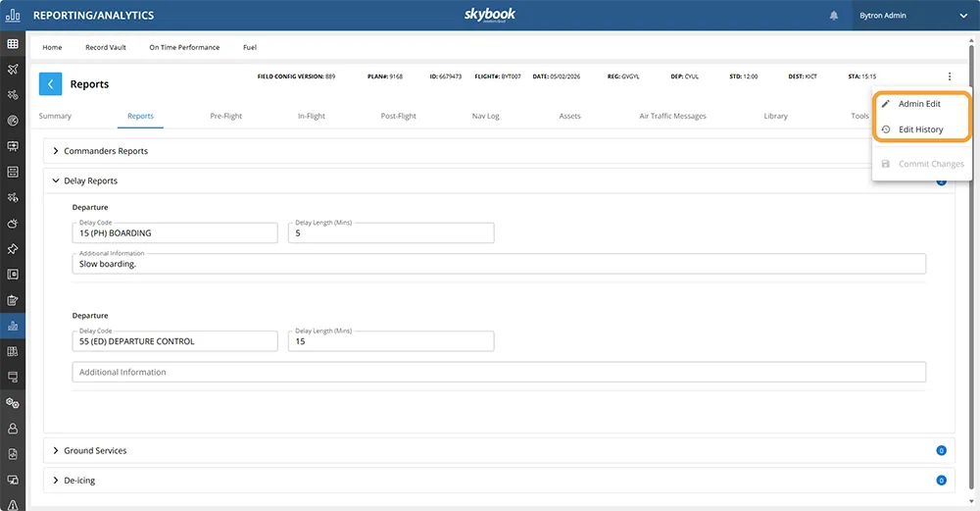The width and height of the screenshot is (980, 511).
Task: Switch to the Pre-Flight tab
Action: tap(225, 117)
